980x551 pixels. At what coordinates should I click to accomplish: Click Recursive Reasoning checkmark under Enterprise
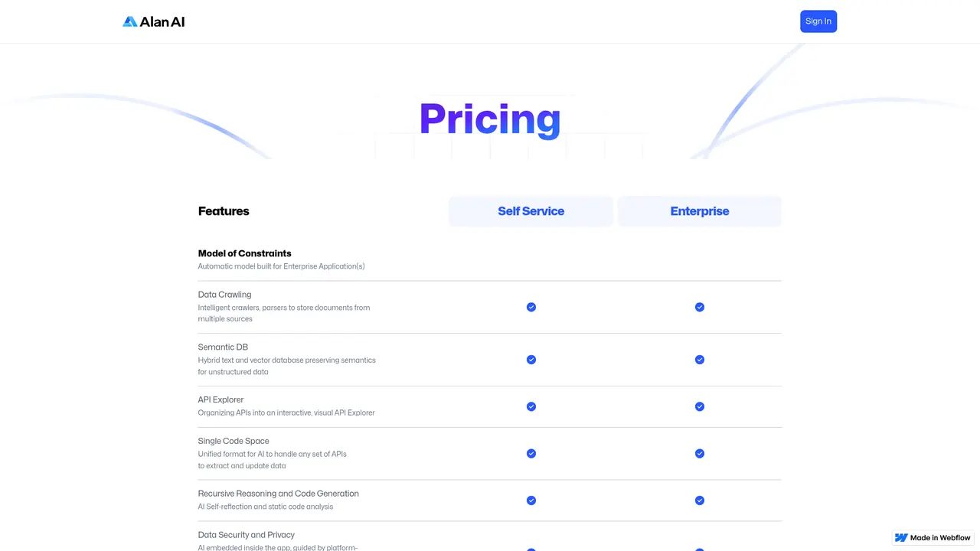point(700,500)
